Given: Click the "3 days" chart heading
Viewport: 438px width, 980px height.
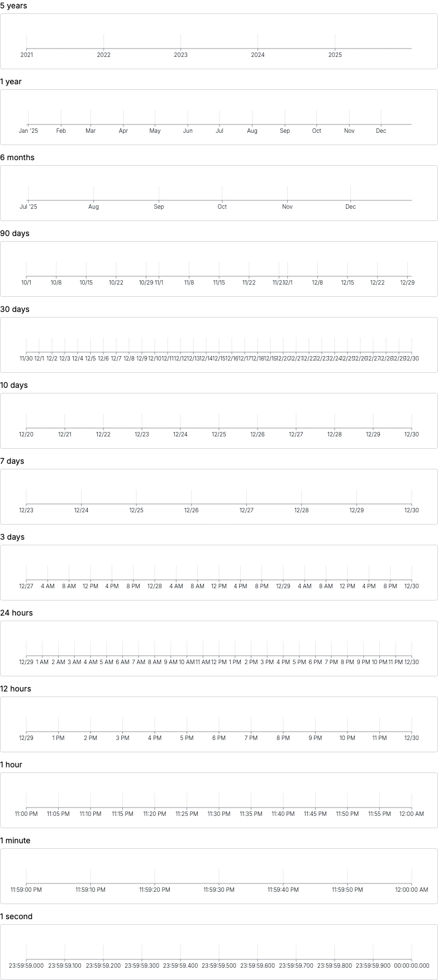Looking at the screenshot, I should point(12,537).
